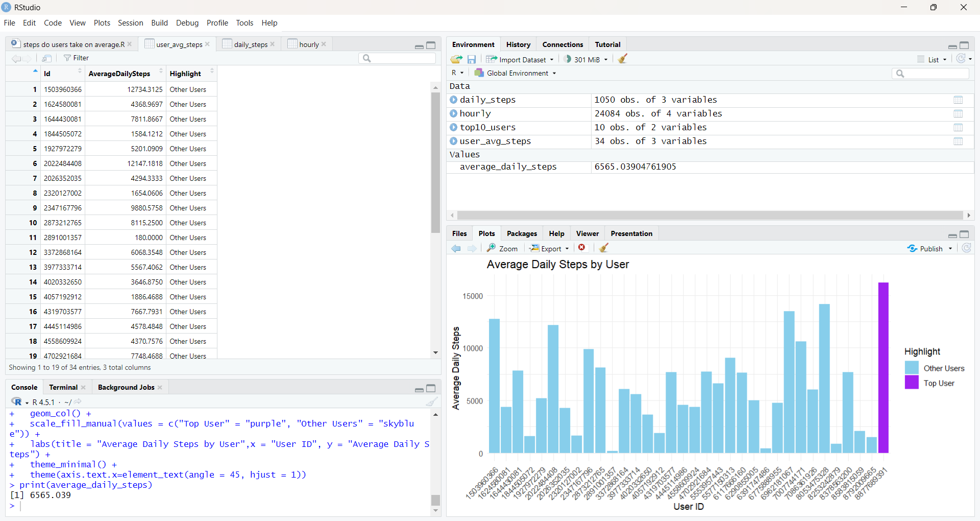Open the console working directory arrow icon
Screen dimensions: 980x521
coord(78,402)
